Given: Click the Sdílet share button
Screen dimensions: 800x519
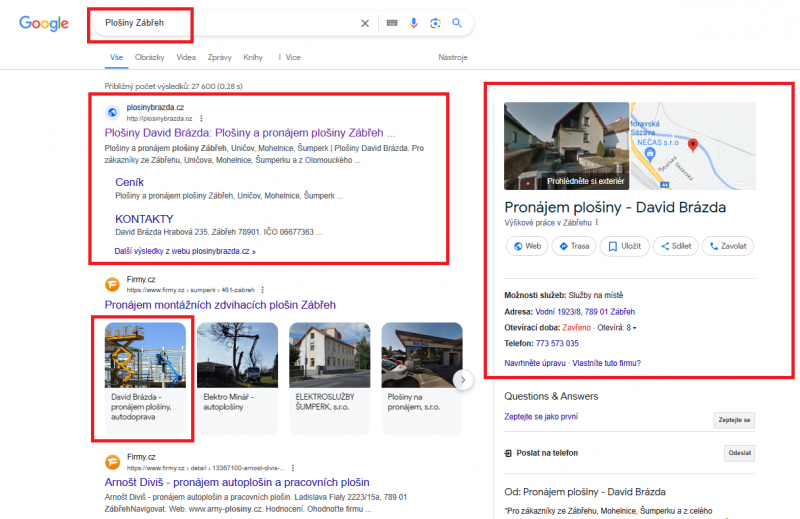Looking at the screenshot, I should (676, 246).
